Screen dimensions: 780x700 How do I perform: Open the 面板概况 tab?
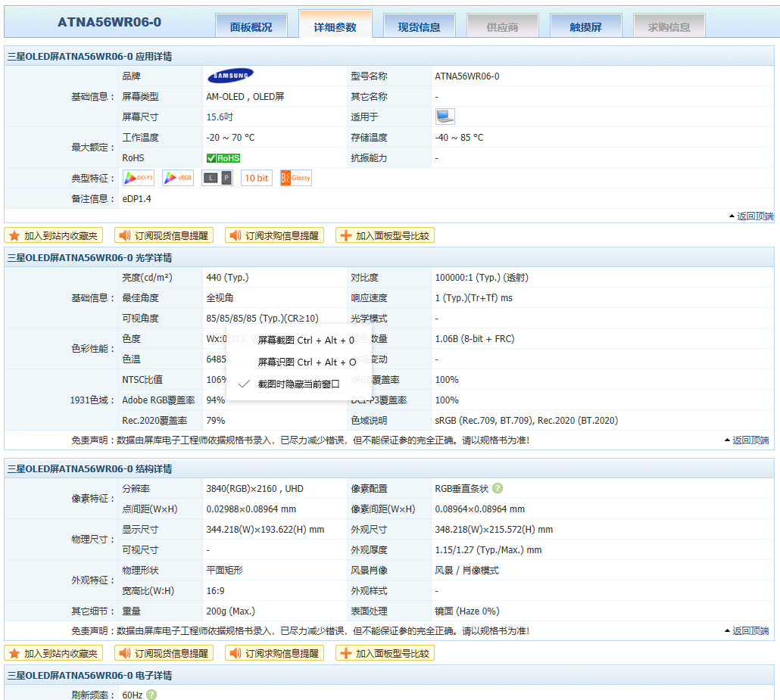tap(251, 26)
